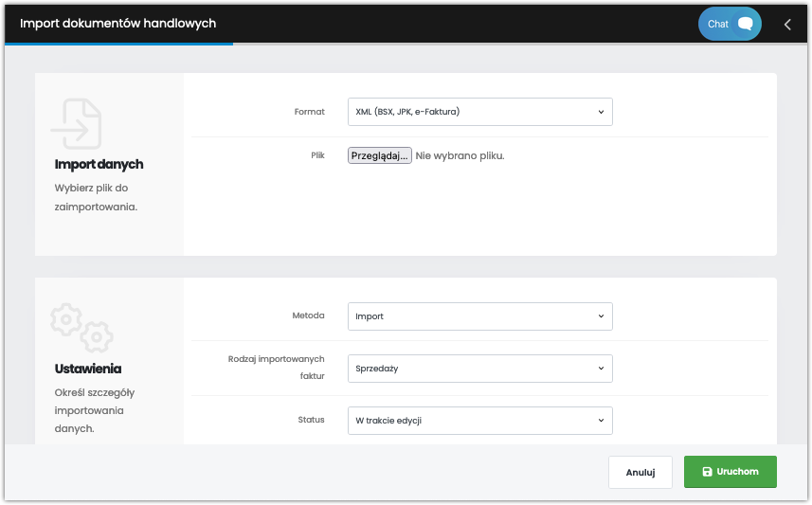Click the blue progress bar under header
This screenshot has width=812, height=505.
[118, 44]
